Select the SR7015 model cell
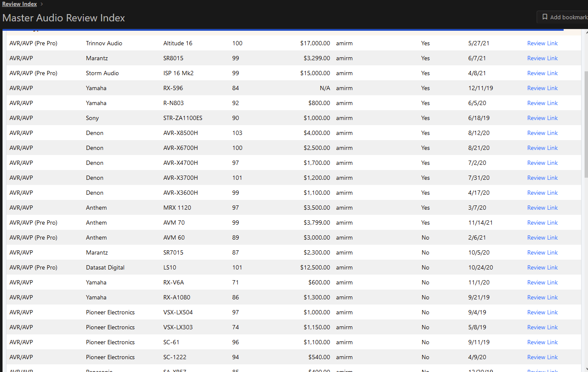The height and width of the screenshot is (372, 588). click(173, 252)
